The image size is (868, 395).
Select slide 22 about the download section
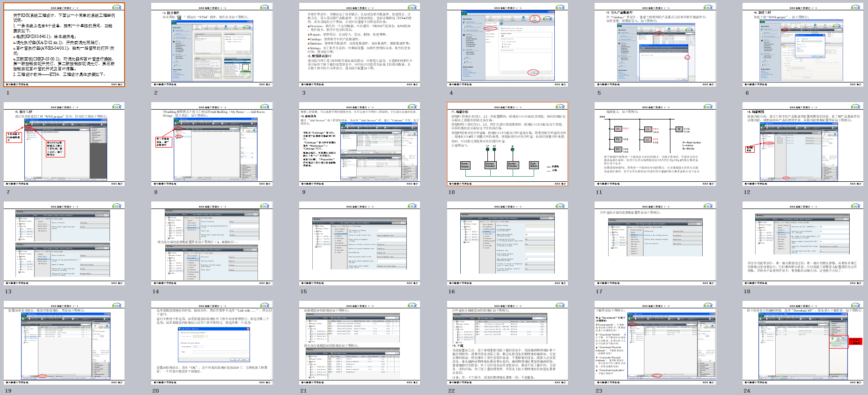point(507,343)
